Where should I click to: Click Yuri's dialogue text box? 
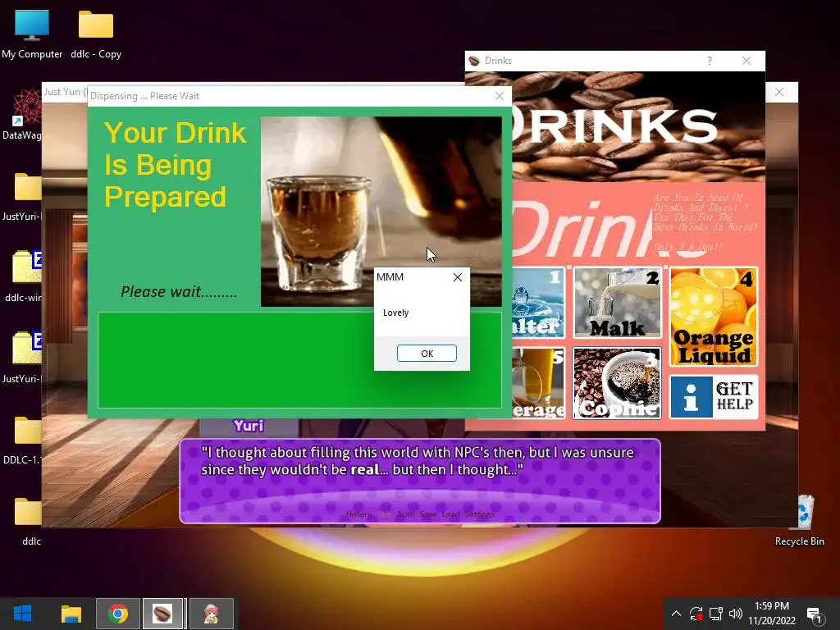[x=420, y=481]
